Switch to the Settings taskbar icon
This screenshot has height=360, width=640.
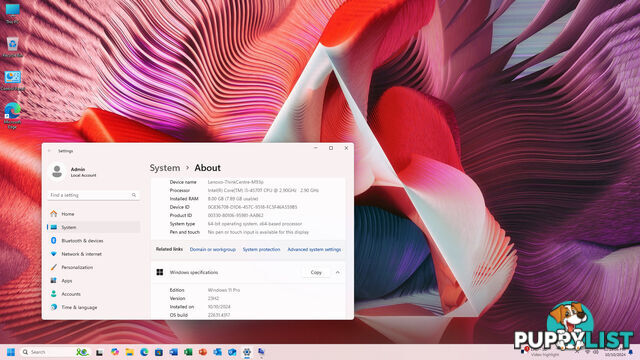(247, 352)
